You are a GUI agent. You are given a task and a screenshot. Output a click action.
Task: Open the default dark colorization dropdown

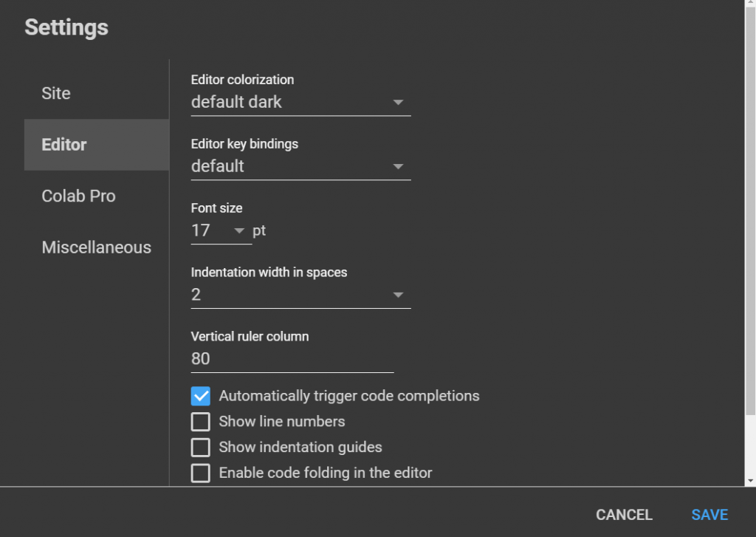(301, 102)
